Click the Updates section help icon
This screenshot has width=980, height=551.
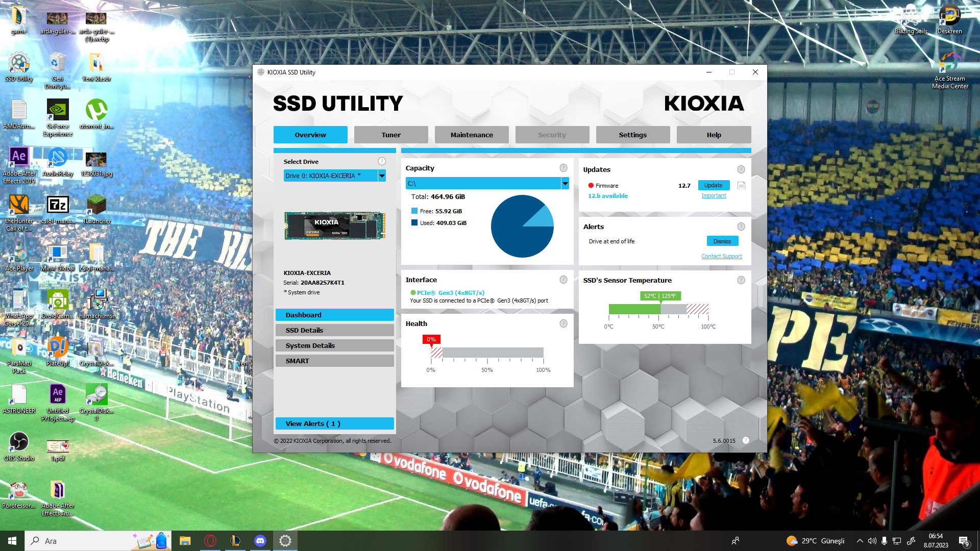coord(741,168)
